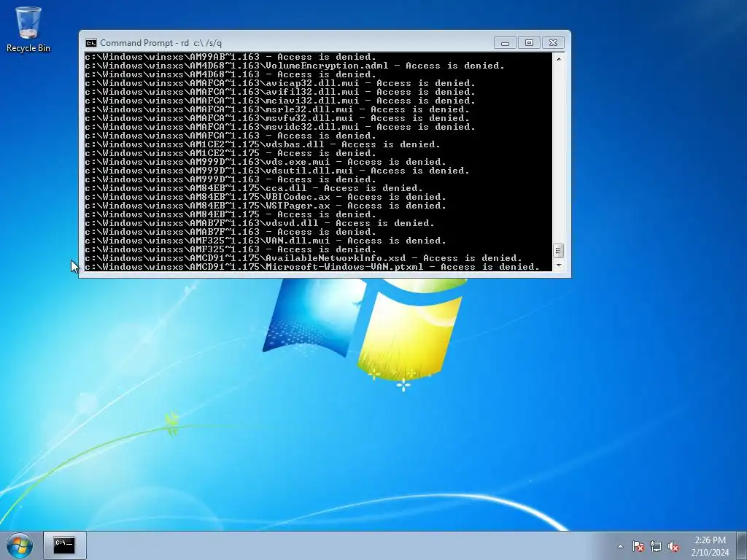Image resolution: width=747 pixels, height=560 pixels.
Task: Click the Command Prompt title text
Action: [x=160, y=43]
